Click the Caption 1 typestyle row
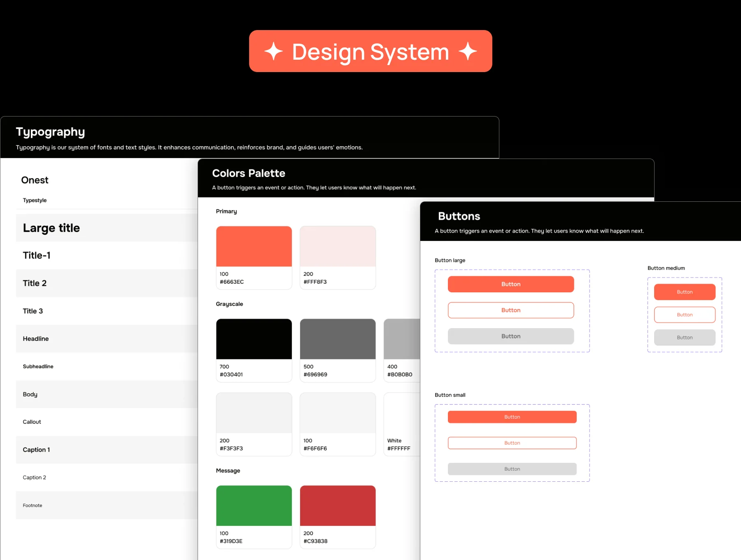The width and height of the screenshot is (741, 560). 107,450
